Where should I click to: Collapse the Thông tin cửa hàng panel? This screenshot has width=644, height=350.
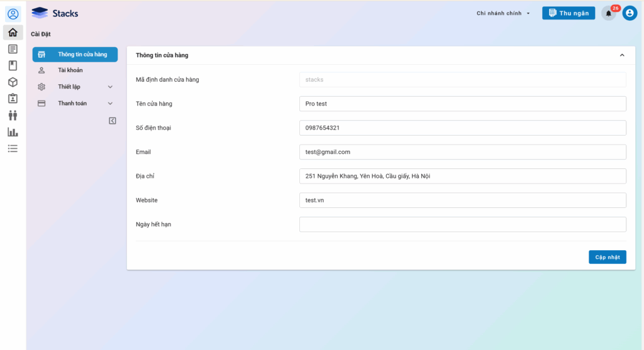tap(622, 55)
